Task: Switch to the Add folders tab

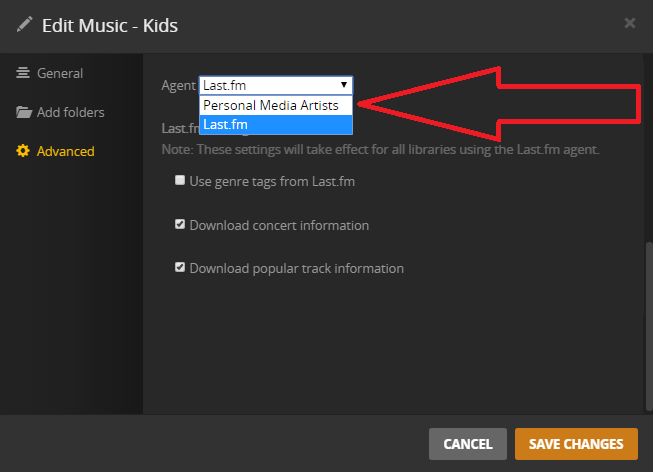Action: coord(70,112)
